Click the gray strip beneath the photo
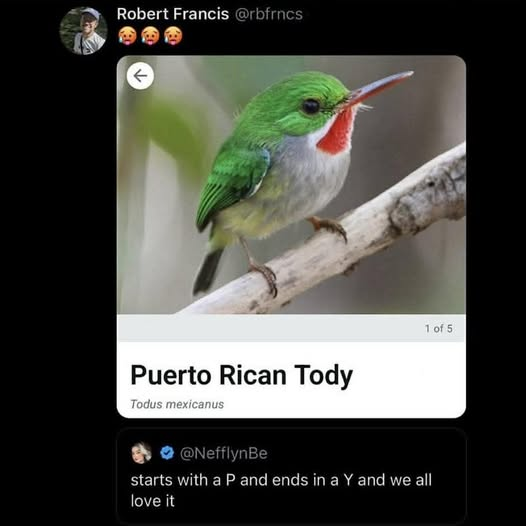526x526 pixels. coord(291,328)
